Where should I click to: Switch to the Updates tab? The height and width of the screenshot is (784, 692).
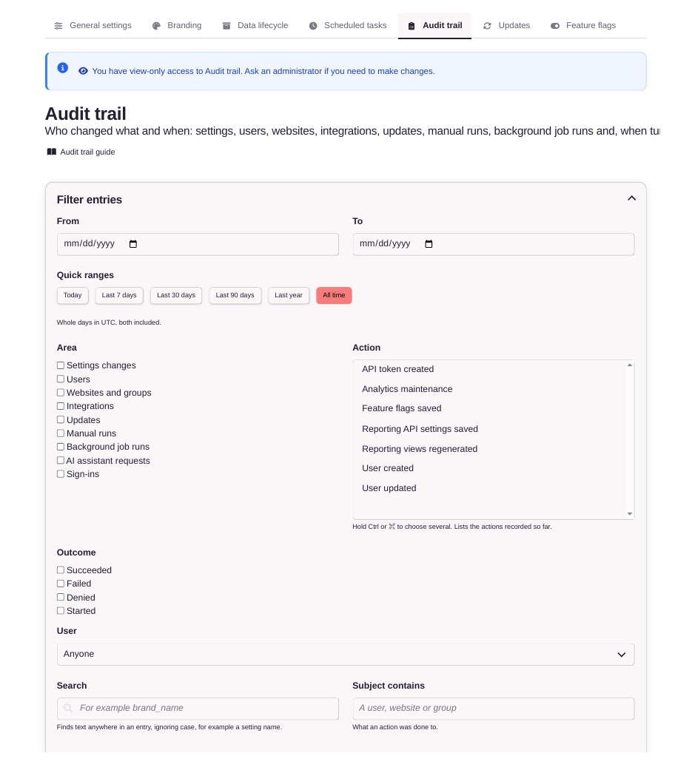point(506,25)
